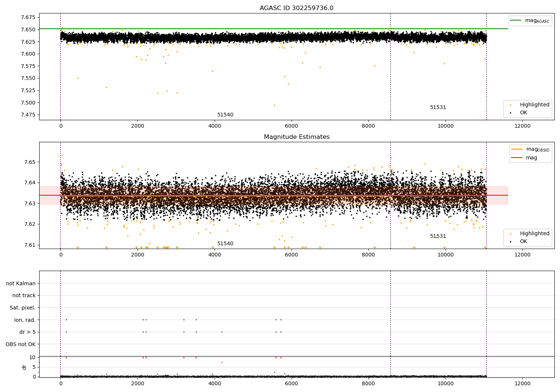Screen dimensions: 560x392
Task: Click the 7.675 y-axis tick label
Action: pyautogui.click(x=28, y=18)
